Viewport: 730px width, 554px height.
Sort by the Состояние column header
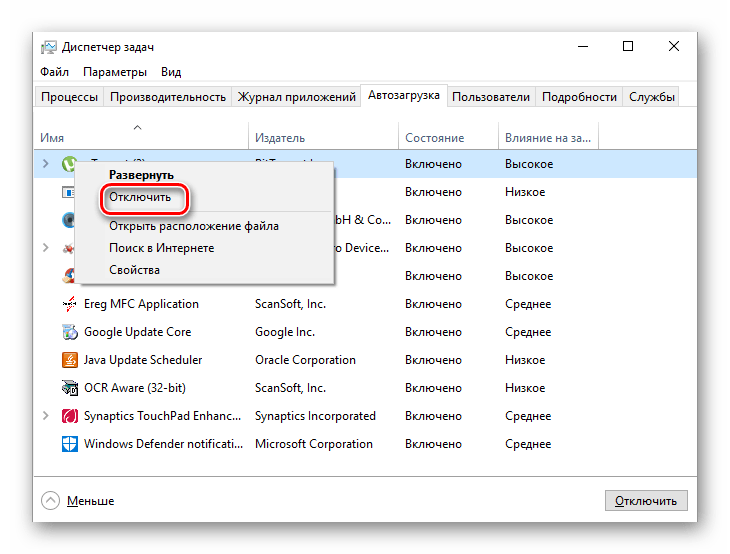tap(434, 138)
